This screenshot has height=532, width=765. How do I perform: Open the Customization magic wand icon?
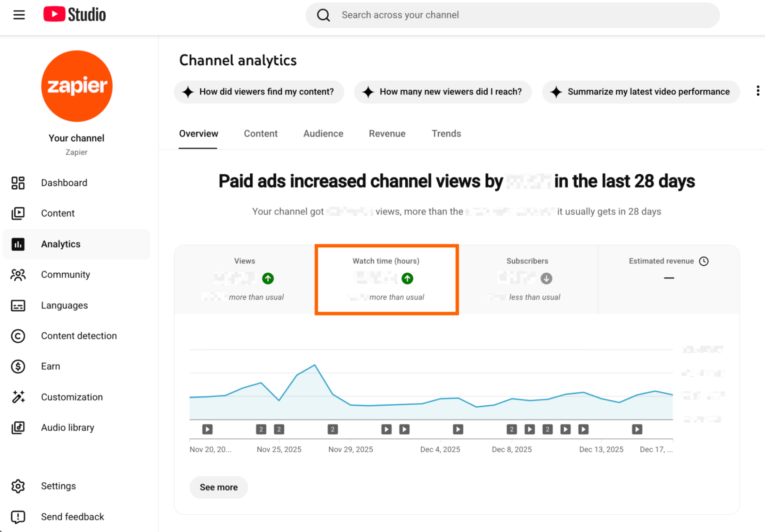pos(18,397)
